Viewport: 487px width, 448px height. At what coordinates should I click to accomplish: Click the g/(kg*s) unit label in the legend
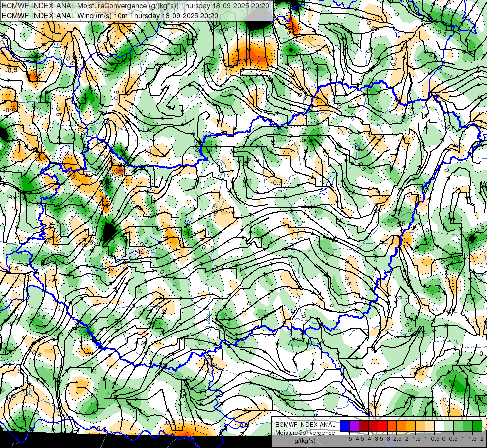click(x=305, y=441)
